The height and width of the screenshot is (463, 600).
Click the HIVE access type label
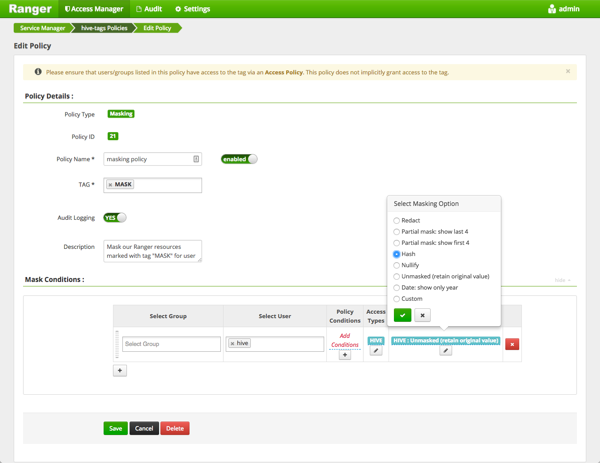(376, 341)
